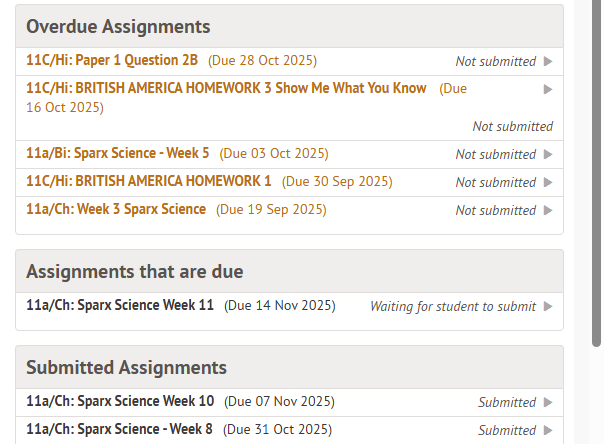This screenshot has height=444, width=604.
Task: Open 11a/Bi: Sparx Science - Week 5
Action: click(x=118, y=154)
